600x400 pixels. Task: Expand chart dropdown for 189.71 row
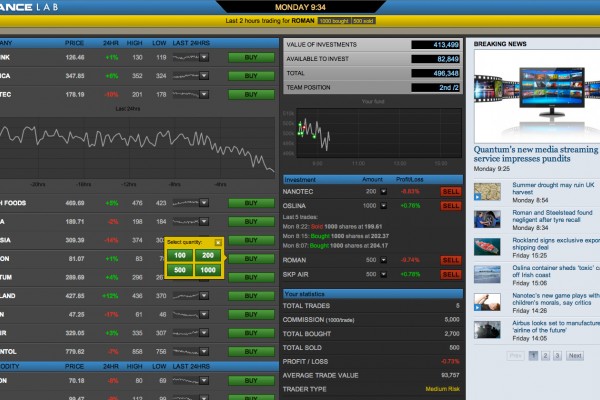click(x=204, y=221)
